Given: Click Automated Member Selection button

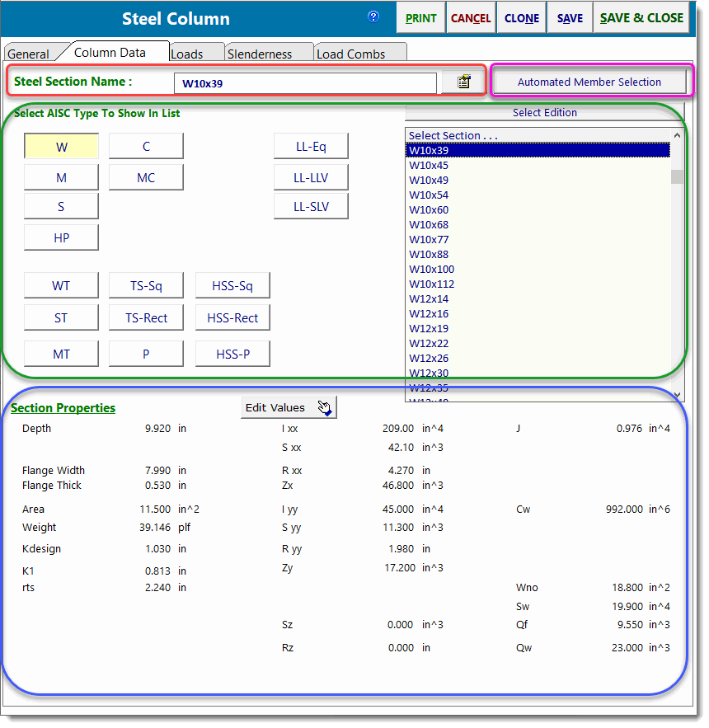Looking at the screenshot, I should point(589,82).
